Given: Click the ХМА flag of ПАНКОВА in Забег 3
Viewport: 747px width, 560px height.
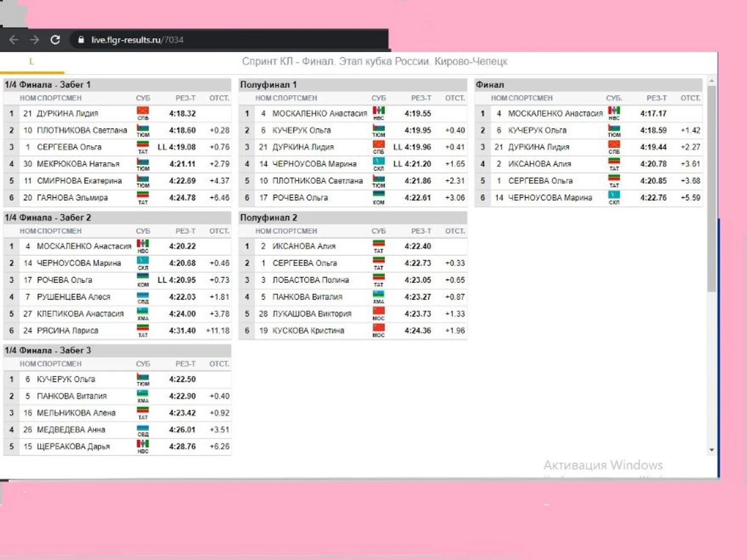Looking at the screenshot, I should [x=143, y=396].
